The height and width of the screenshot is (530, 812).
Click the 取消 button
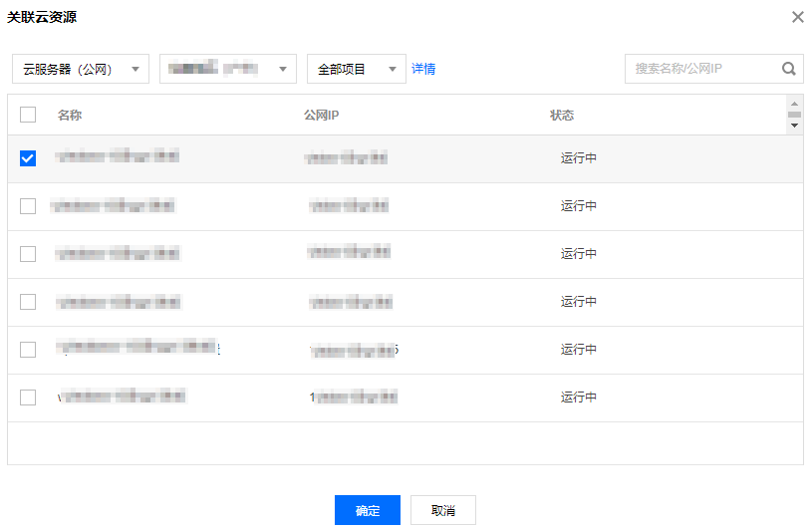point(443,510)
